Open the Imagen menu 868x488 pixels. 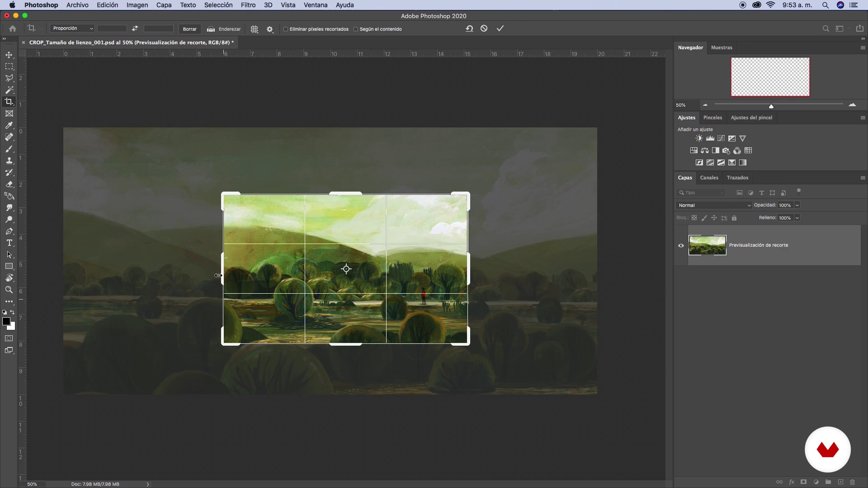click(137, 5)
